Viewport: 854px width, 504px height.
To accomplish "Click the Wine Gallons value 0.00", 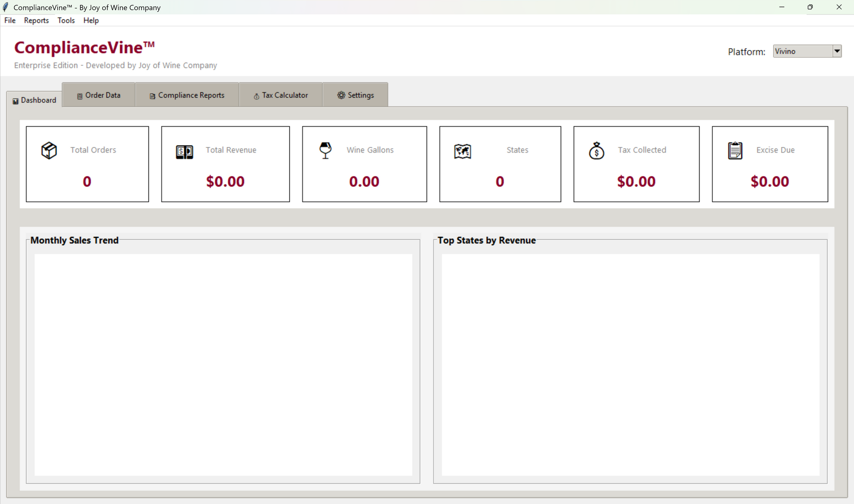I will point(364,181).
